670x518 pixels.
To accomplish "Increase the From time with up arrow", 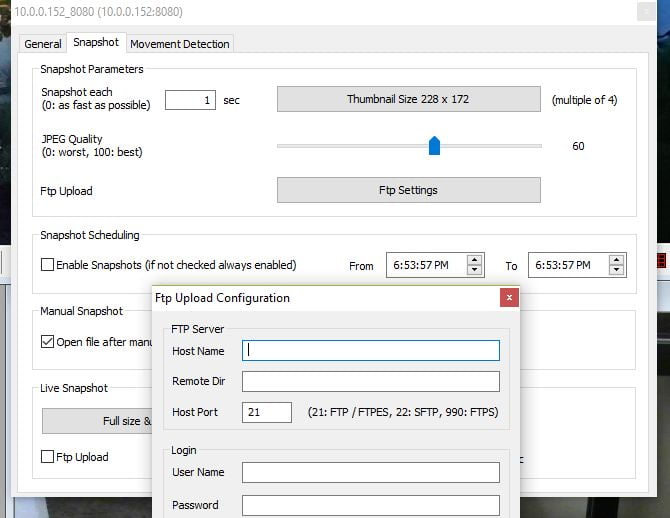I will point(474,260).
